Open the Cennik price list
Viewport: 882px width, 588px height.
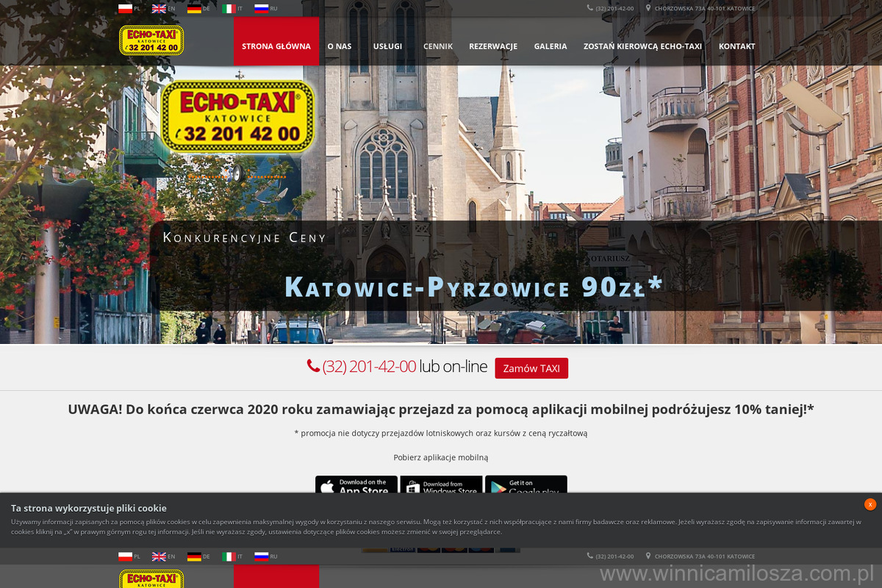click(438, 46)
